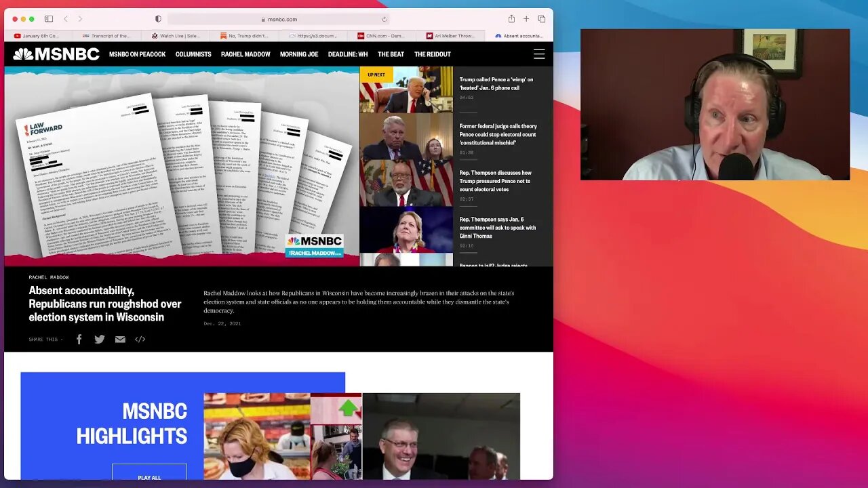Copy the video embed code icon
The image size is (868, 488).
[x=140, y=339]
